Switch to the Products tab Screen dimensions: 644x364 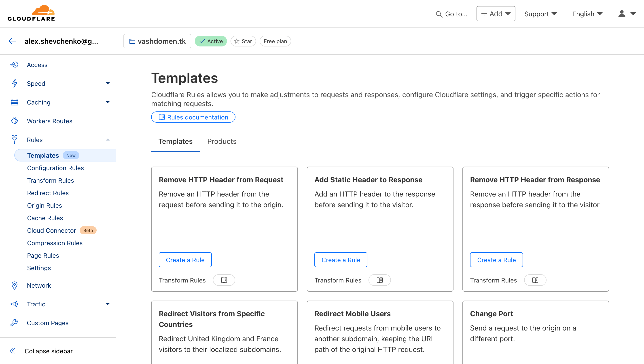(x=222, y=141)
